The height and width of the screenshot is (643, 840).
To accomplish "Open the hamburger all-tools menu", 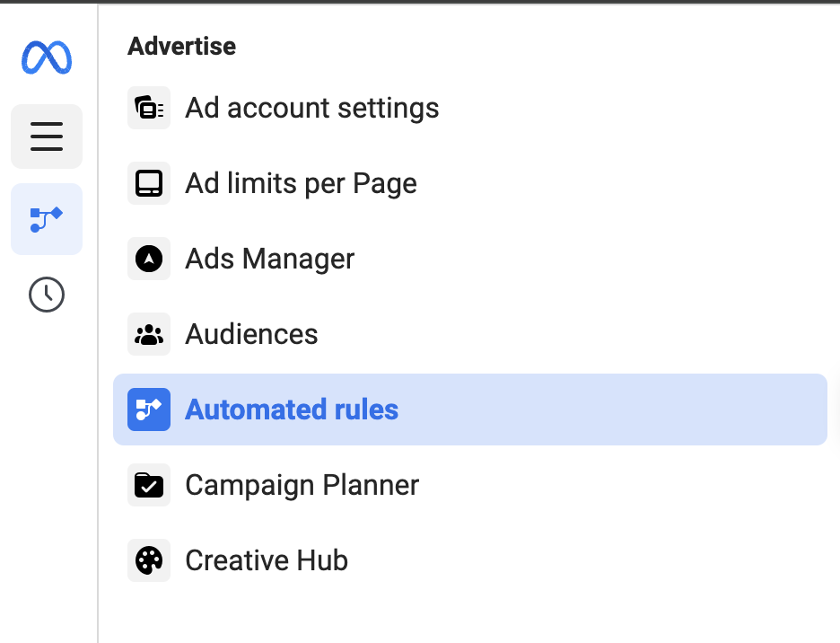I will click(x=47, y=137).
